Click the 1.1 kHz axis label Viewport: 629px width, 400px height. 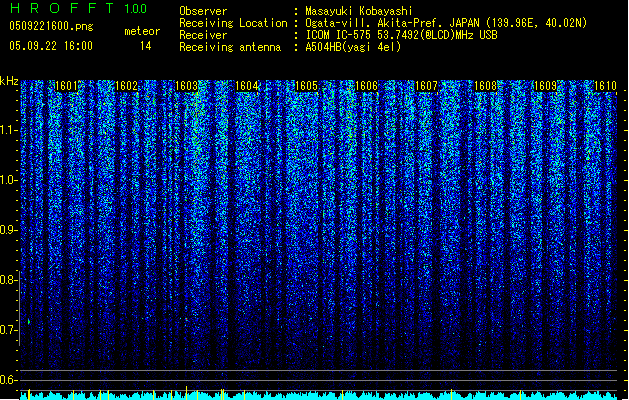[x=9, y=130]
